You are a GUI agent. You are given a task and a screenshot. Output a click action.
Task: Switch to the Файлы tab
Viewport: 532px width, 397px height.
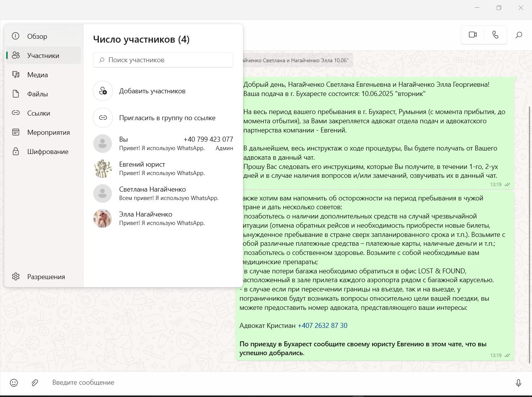pos(43,94)
